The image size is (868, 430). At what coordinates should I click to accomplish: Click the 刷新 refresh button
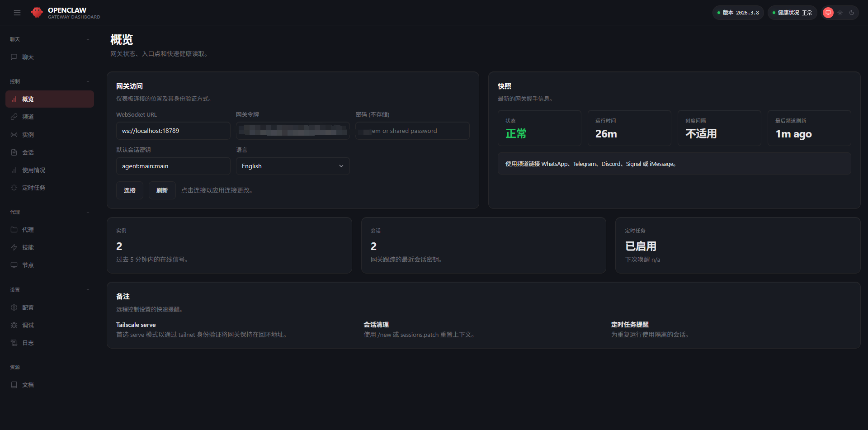[x=162, y=190]
